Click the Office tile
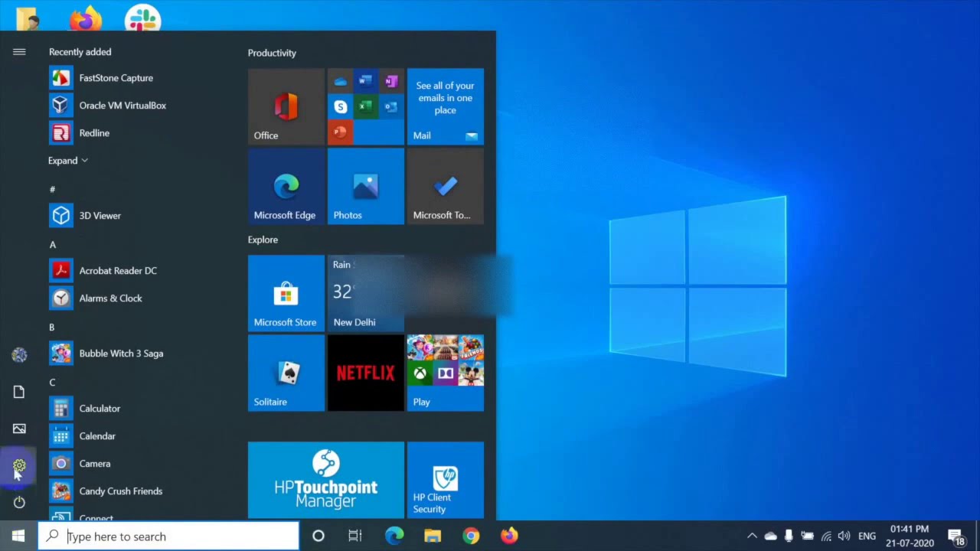This screenshot has height=551, width=980. pos(286,107)
